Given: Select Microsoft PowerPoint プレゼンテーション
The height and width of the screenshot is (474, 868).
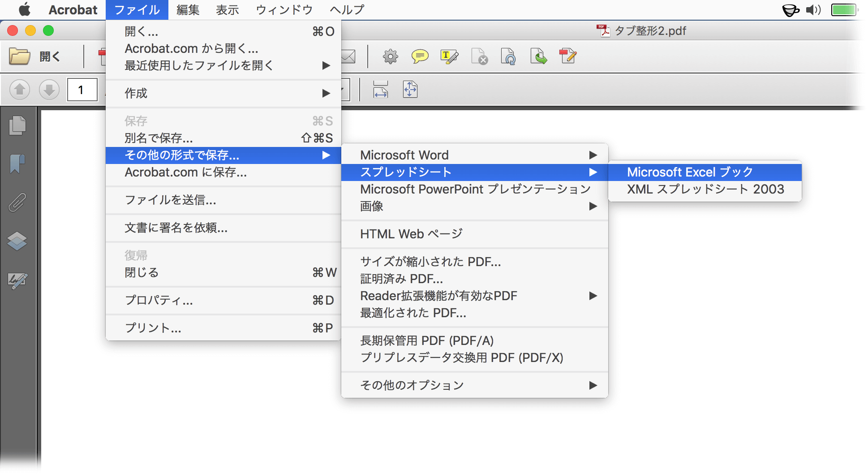Looking at the screenshot, I should 475,189.
